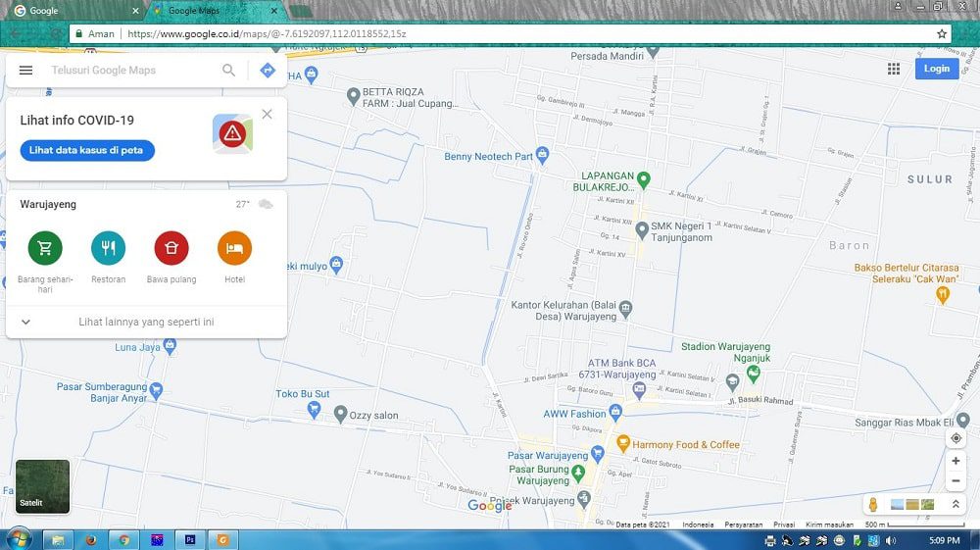Click Lihat data kasus di peta button

point(87,150)
